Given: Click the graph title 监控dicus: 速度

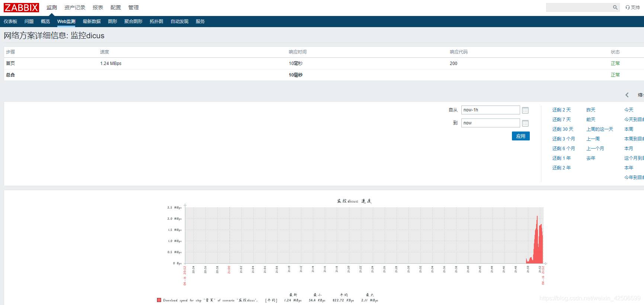Looking at the screenshot, I should 354,201.
